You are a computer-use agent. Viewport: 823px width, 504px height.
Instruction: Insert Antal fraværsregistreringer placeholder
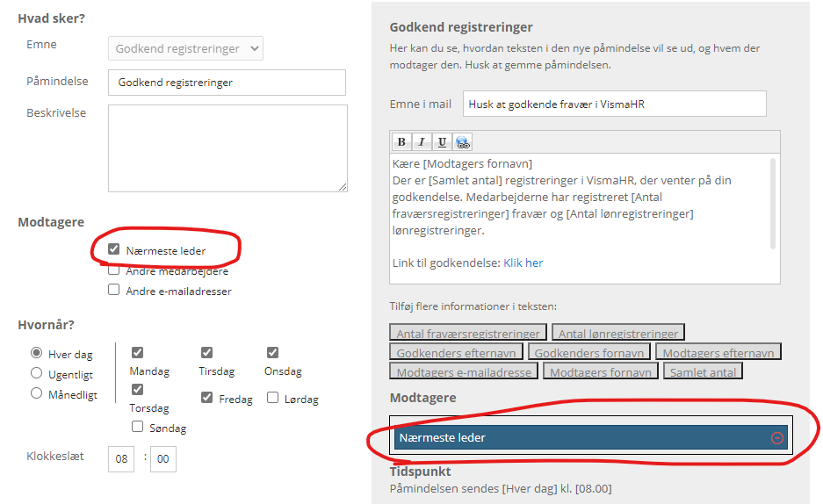pos(468,333)
